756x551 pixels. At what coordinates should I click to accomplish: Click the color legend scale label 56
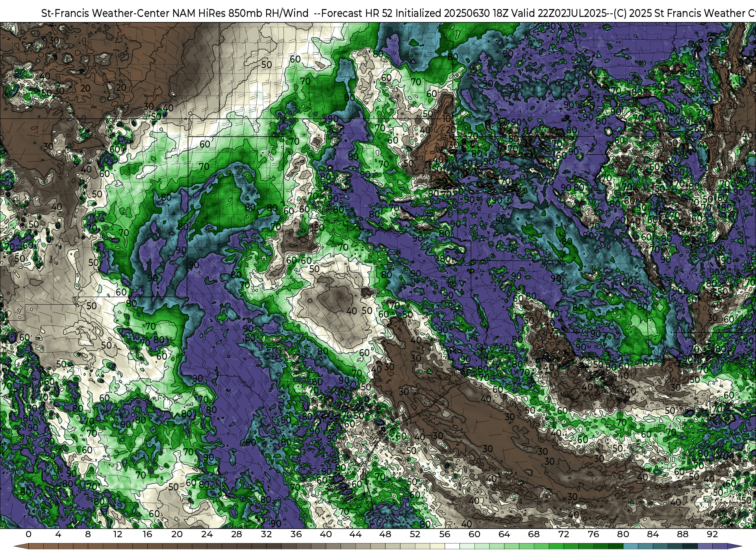[x=445, y=534]
